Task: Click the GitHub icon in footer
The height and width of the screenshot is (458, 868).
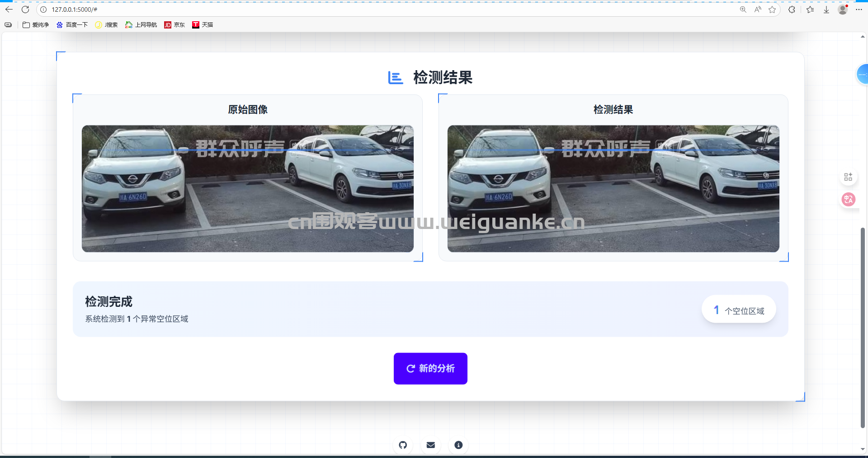Action: (403, 445)
